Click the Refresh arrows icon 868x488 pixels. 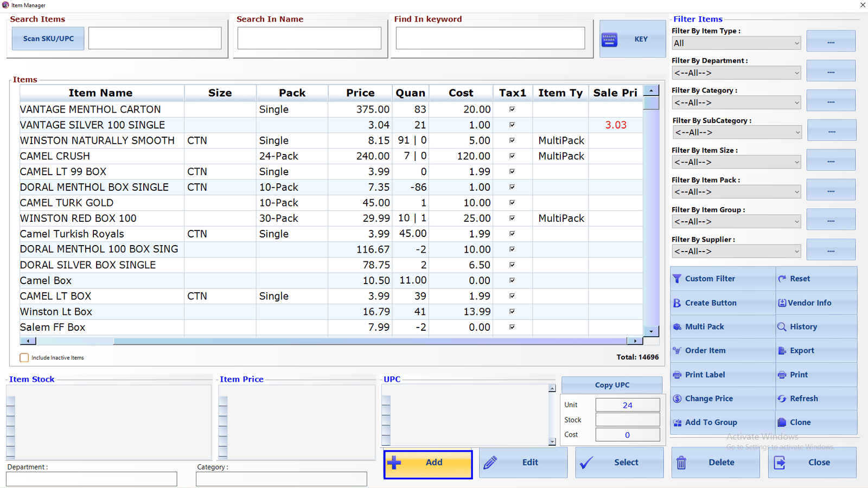pos(782,399)
